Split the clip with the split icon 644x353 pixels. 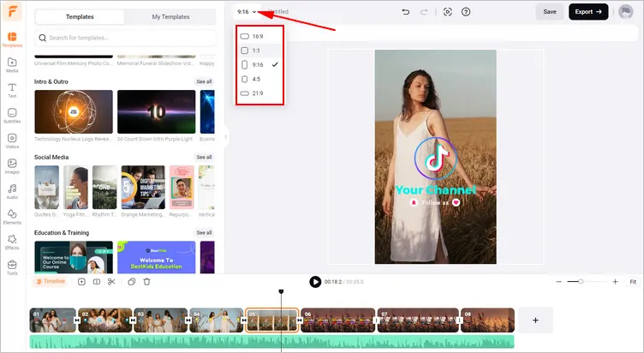(97, 282)
